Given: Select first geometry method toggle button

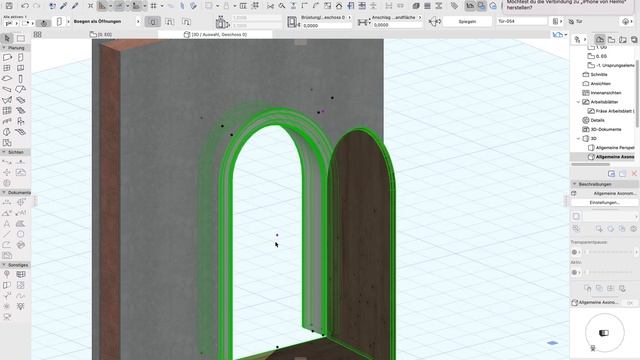Looking at the screenshot, I should [x=153, y=22].
